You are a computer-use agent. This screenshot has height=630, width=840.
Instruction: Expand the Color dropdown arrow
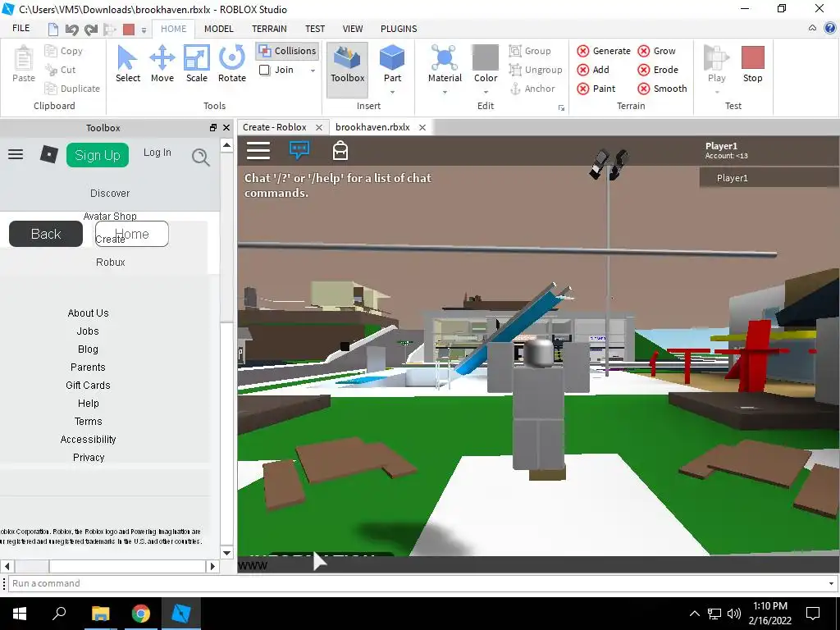486,92
